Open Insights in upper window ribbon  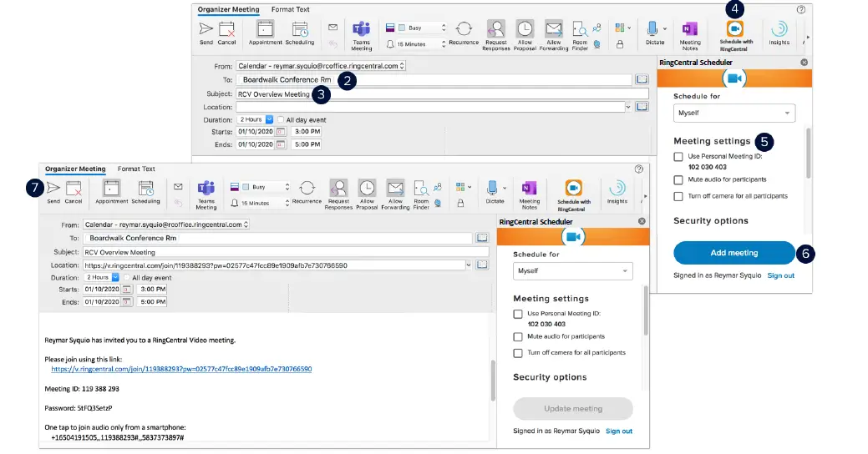(779, 33)
